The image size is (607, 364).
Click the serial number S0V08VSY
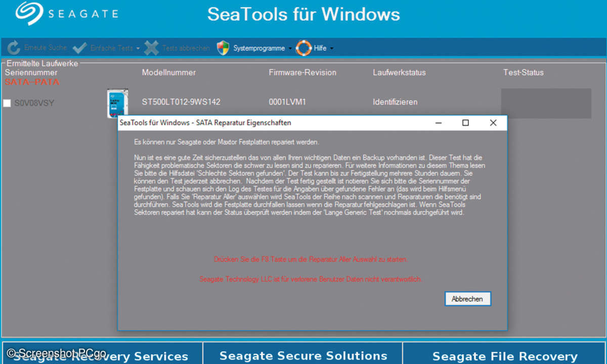coord(34,103)
